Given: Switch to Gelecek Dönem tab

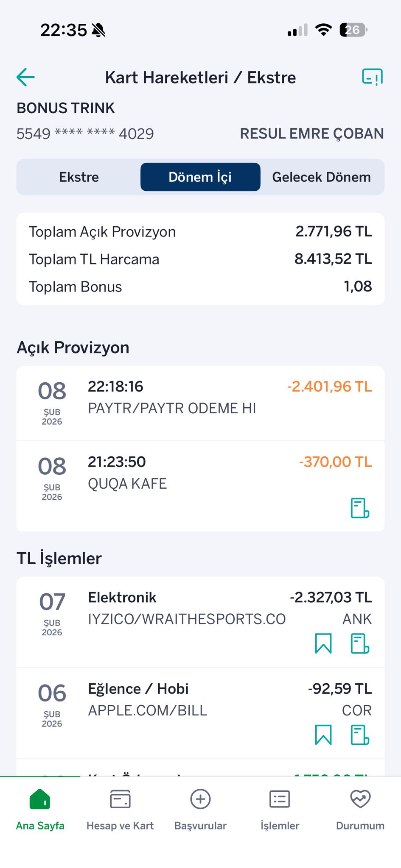Looking at the screenshot, I should (322, 177).
